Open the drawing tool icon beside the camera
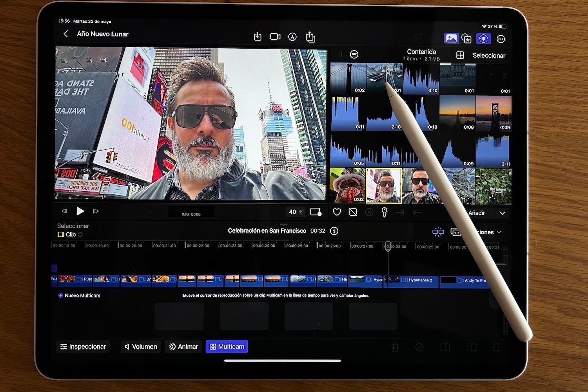The image size is (588, 392). [292, 36]
